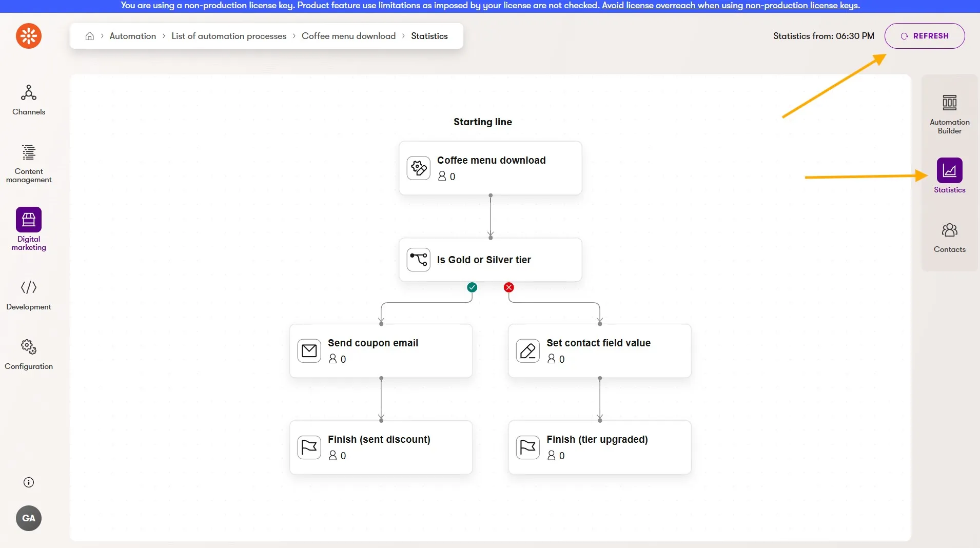Click the Finish (sent discount) flag icon
The height and width of the screenshot is (548, 980).
pos(309,447)
